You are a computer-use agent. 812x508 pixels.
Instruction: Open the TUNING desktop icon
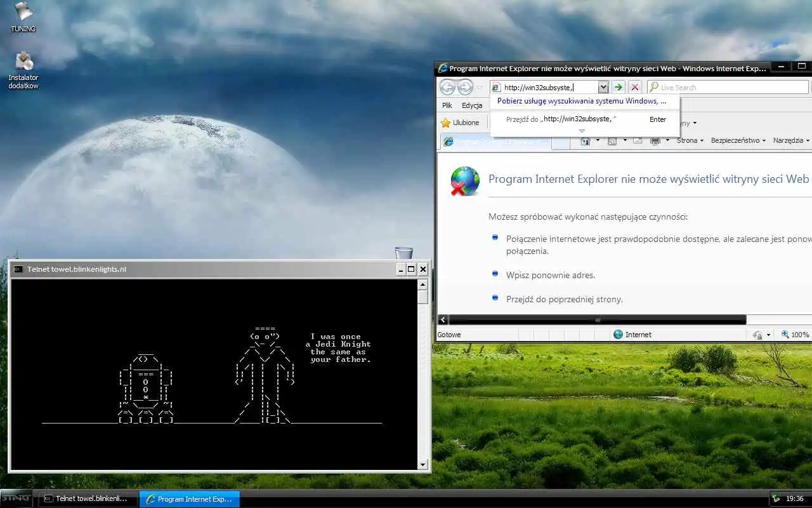click(x=23, y=16)
